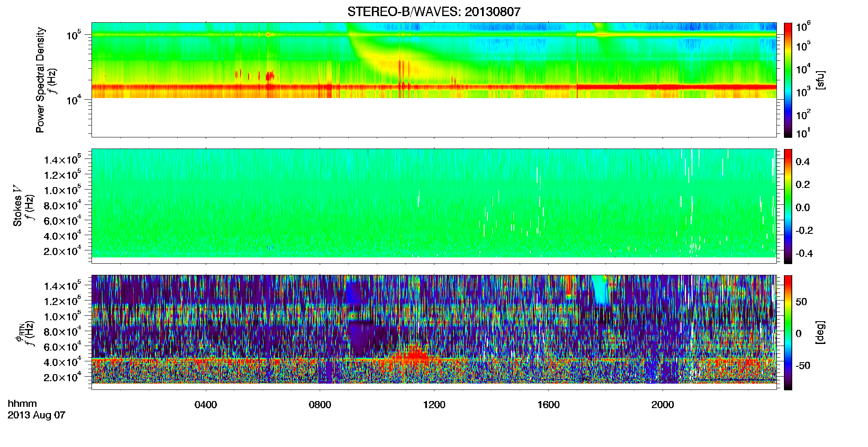The image size is (868, 447).
Task: Click the [deg] unit label
Action: pos(820,332)
